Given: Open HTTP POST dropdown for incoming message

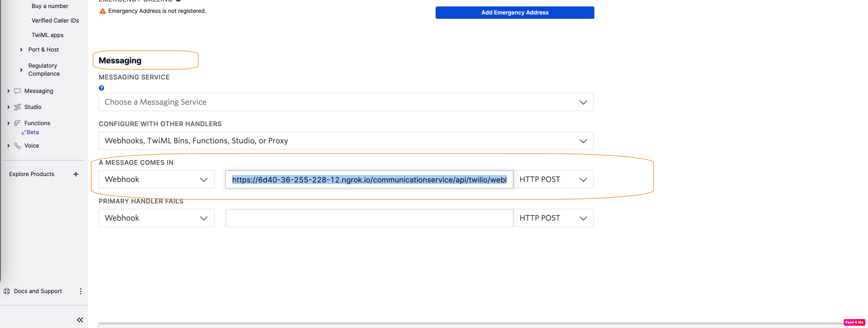Looking at the screenshot, I should pyautogui.click(x=553, y=179).
